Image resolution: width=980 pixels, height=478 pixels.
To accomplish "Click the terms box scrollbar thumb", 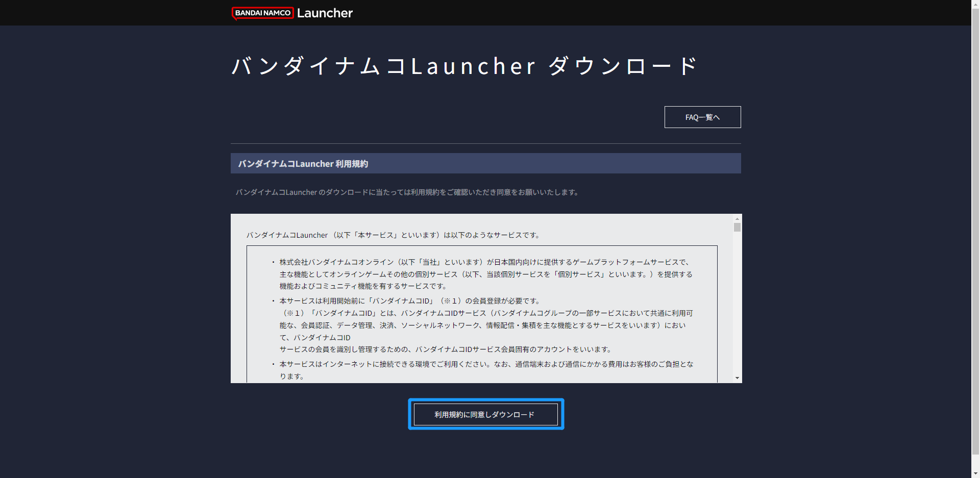I will [x=737, y=228].
